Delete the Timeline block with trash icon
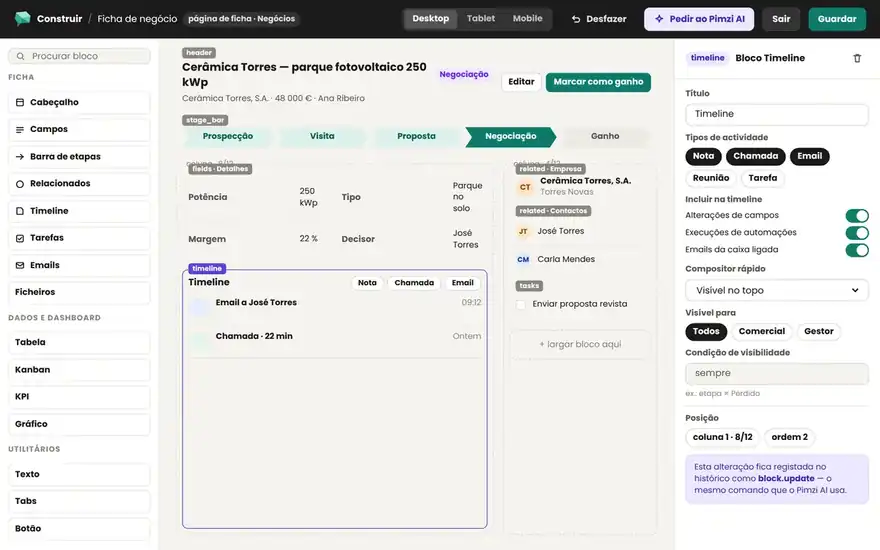The width and height of the screenshot is (880, 550). (x=857, y=58)
